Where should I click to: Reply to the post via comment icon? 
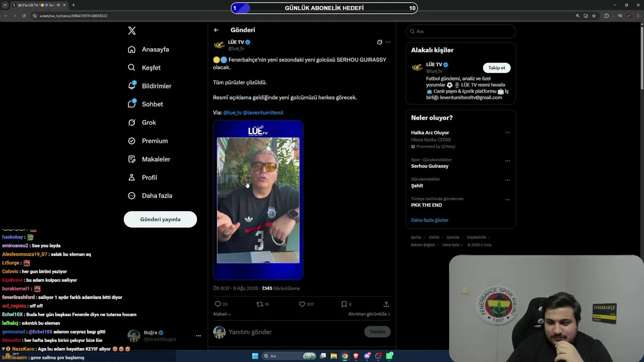coord(218,304)
